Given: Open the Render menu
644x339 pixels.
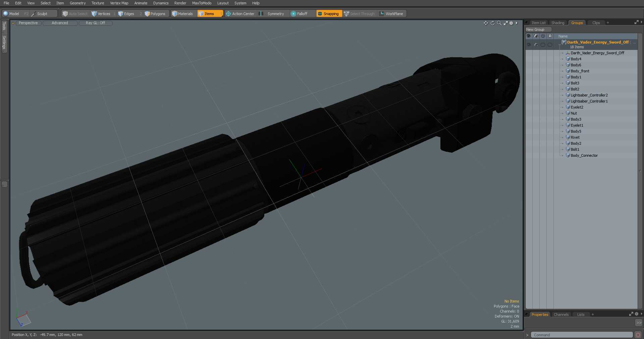Looking at the screenshot, I should (x=180, y=3).
